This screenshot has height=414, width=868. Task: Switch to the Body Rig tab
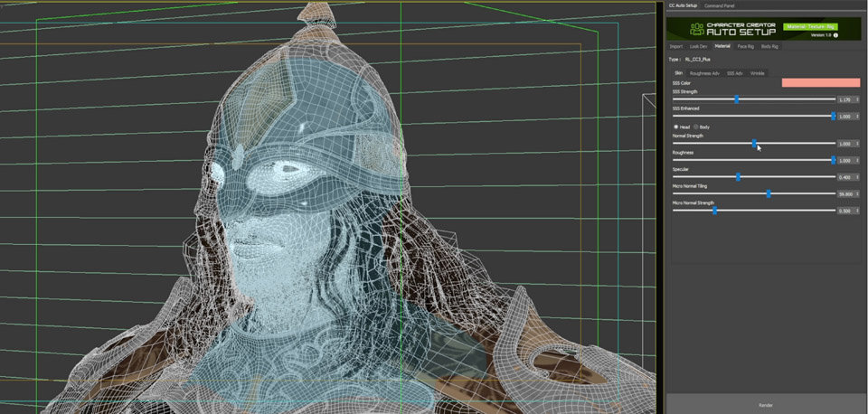coord(769,46)
